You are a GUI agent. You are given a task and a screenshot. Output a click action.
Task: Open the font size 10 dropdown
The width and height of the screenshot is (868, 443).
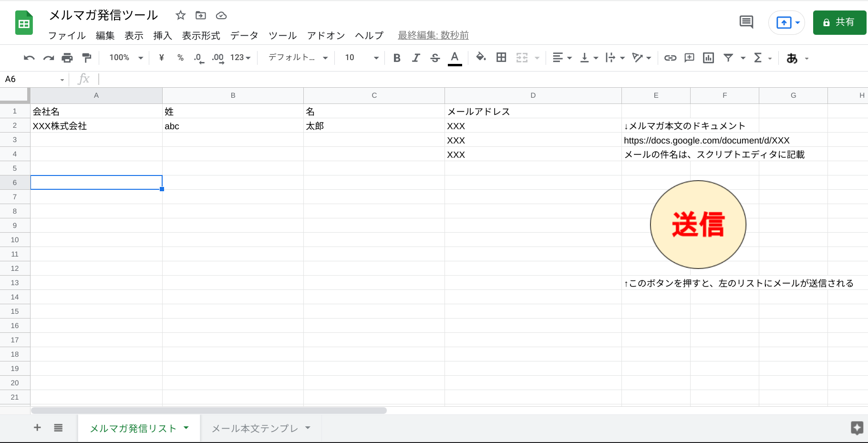coord(362,58)
